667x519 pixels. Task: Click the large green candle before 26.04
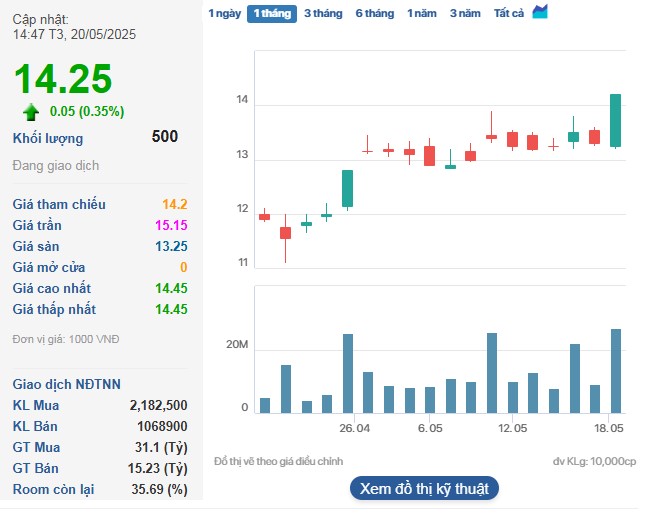(x=347, y=188)
